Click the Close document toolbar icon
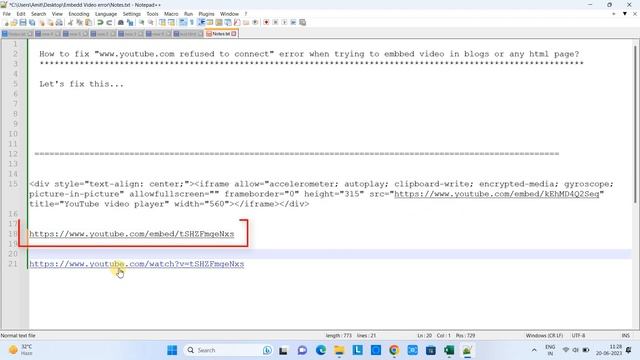Viewport: 640px width, 360px height. pos(42,22)
